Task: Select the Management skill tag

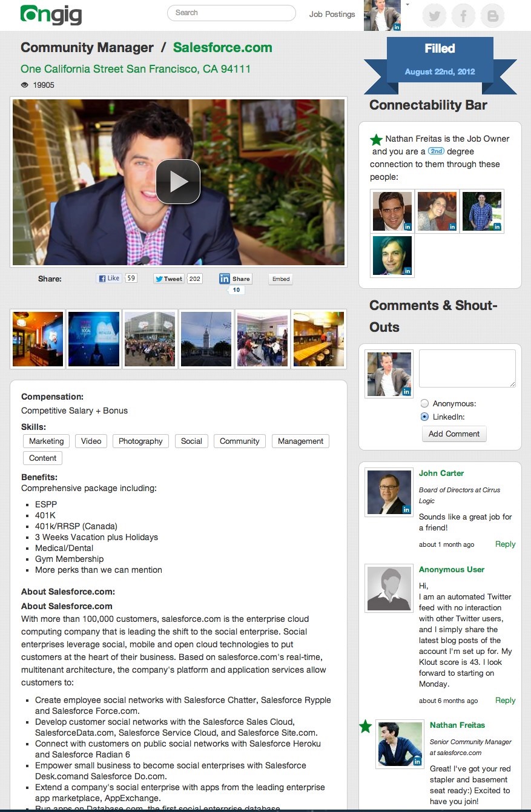Action: pyautogui.click(x=300, y=441)
